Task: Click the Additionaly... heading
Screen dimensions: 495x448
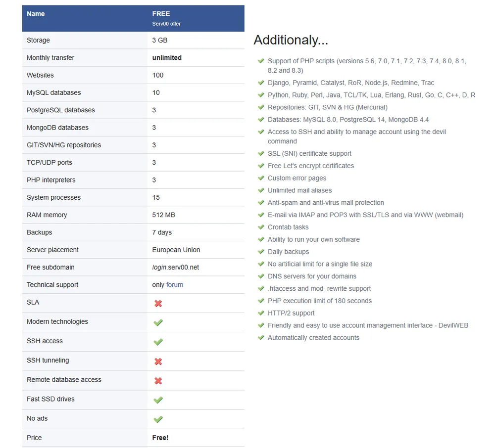Action: click(x=291, y=40)
